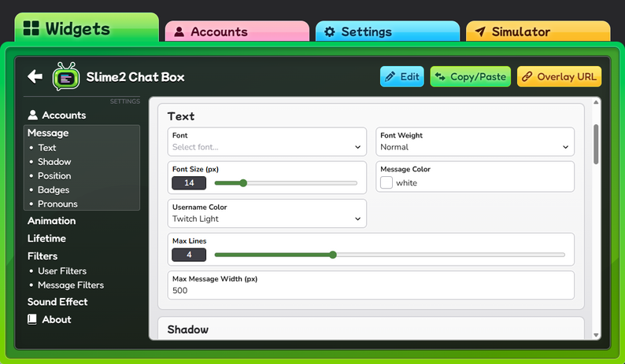Screen dimensions: 625x364
Task: Click the person icon on Accounts tab
Action: click(x=179, y=31)
